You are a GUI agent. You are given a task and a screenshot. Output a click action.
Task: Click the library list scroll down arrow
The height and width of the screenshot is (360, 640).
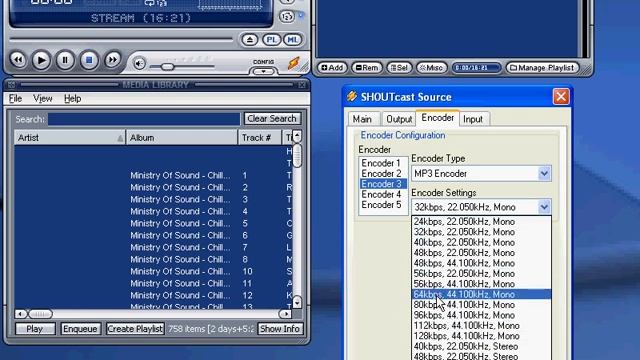(x=297, y=302)
